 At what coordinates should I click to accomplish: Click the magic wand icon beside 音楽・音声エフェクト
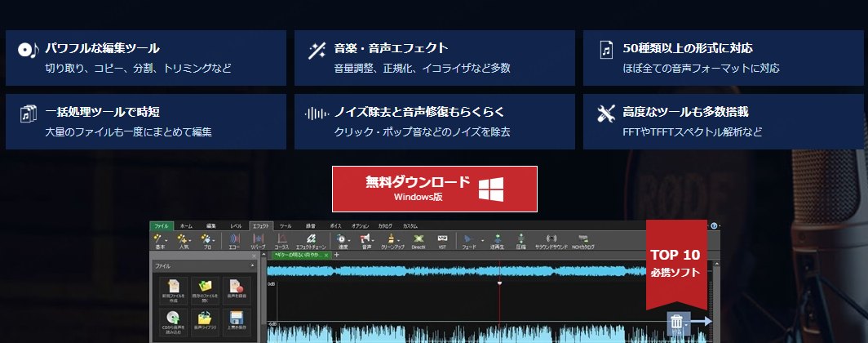[x=317, y=51]
